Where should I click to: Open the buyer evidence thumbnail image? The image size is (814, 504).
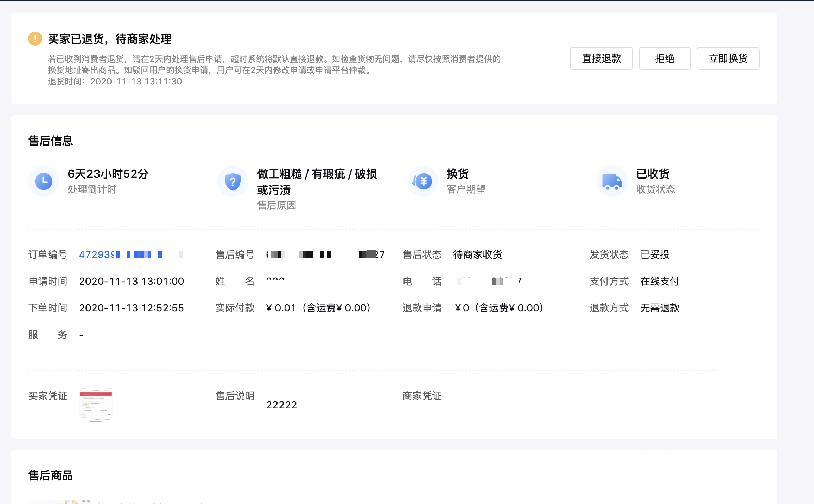pos(96,405)
